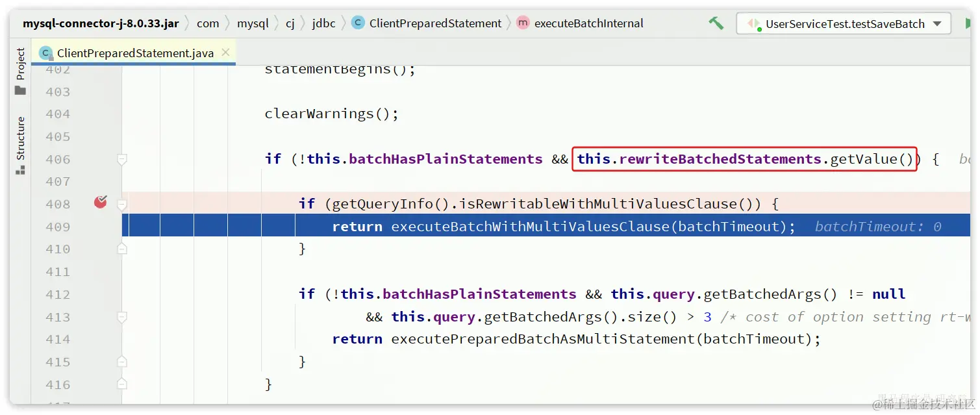Toggle the breakpoint on line 408

point(100,203)
